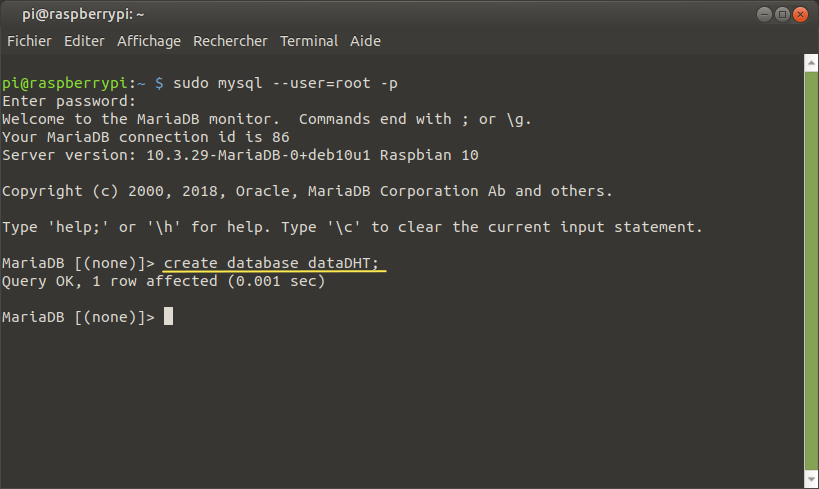
Task: Click the scrollbar up arrow
Action: [811, 63]
